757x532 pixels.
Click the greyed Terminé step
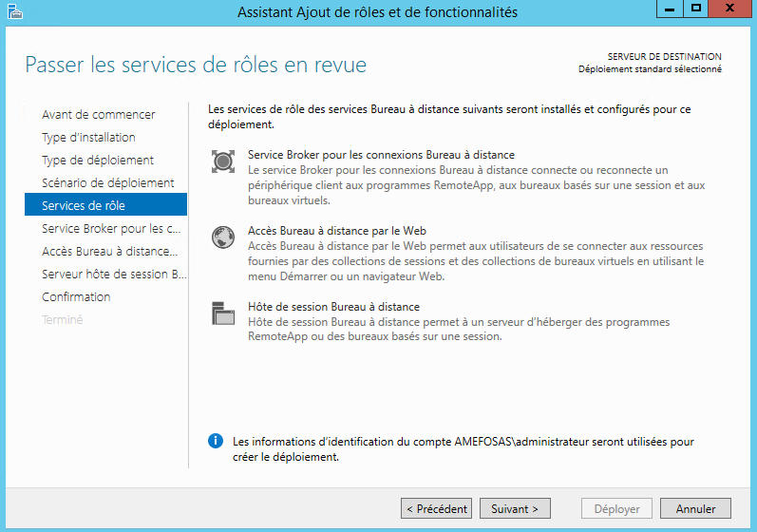63,319
